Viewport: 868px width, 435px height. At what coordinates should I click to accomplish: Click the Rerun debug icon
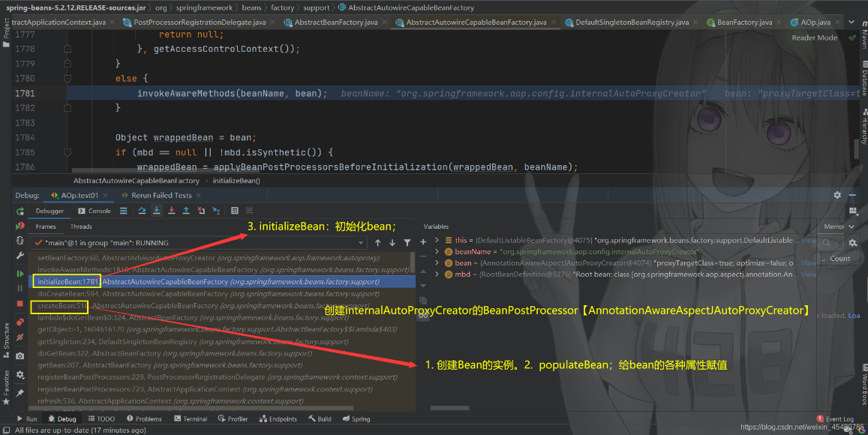[20, 211]
